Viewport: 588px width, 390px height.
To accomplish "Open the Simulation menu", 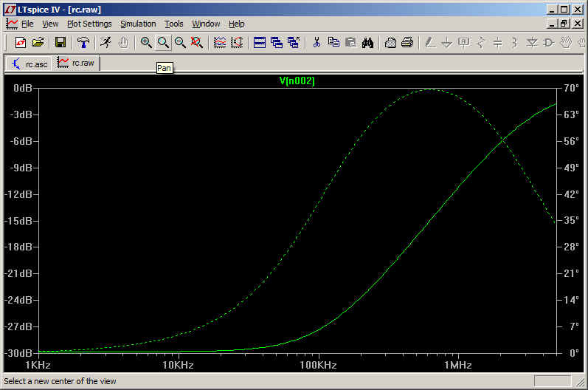I will click(x=138, y=24).
